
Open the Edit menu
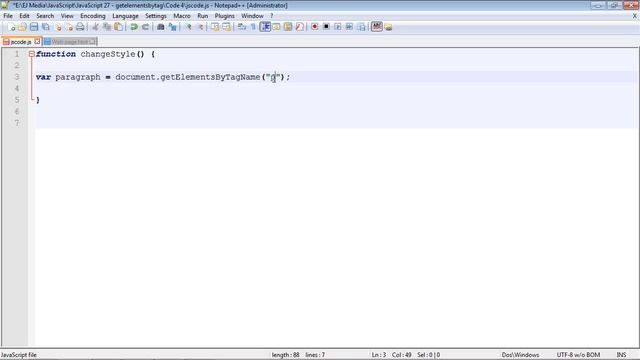tap(24, 16)
